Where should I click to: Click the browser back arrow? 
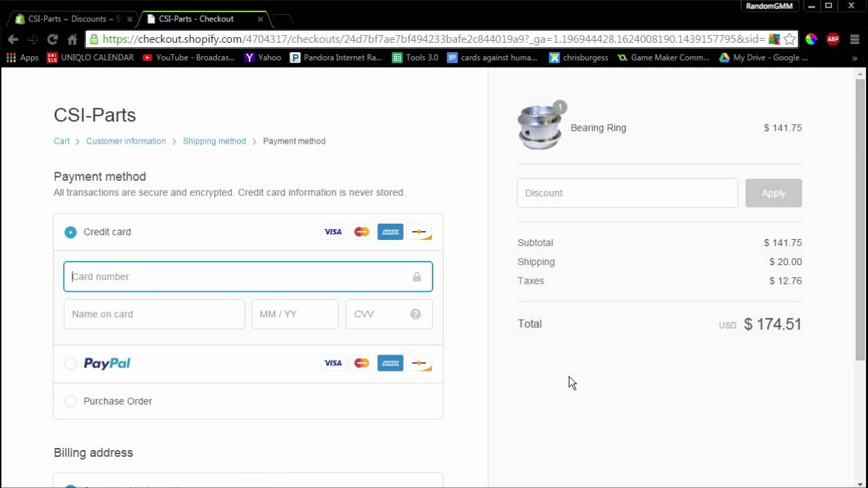13,39
